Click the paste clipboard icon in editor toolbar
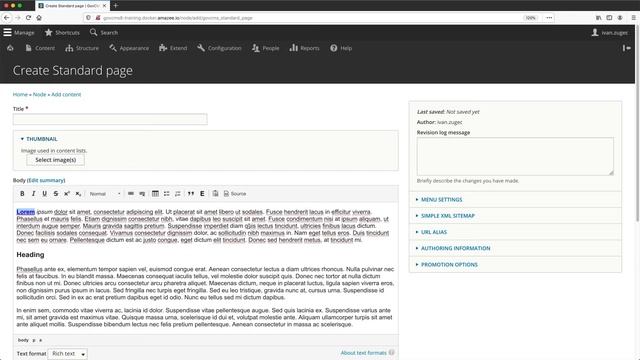This screenshot has height=360, width=640. tap(215, 193)
